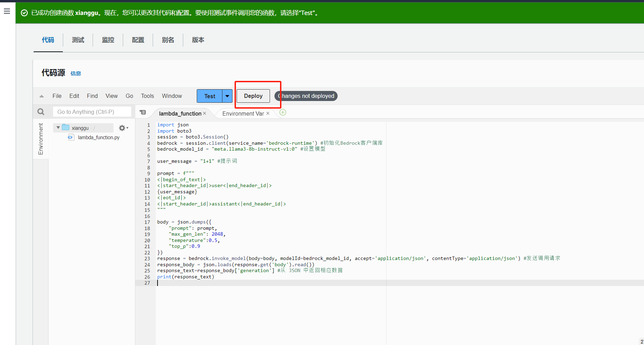Open the Window menu

click(x=172, y=96)
